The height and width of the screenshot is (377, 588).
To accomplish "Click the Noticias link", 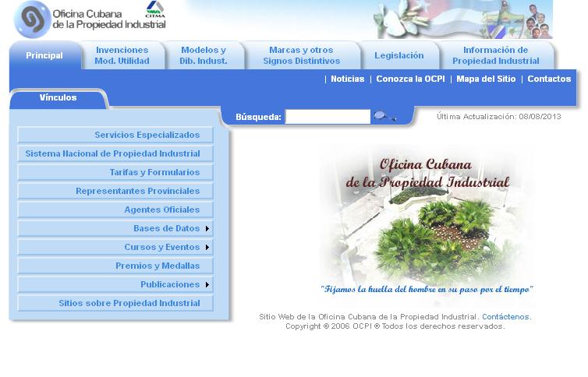I will (347, 79).
